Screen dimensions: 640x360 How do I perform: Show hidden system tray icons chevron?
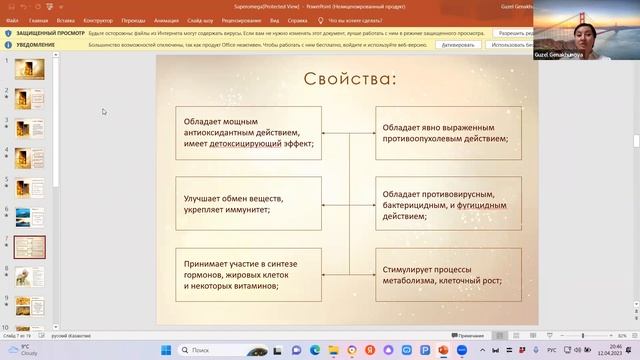click(x=482, y=350)
